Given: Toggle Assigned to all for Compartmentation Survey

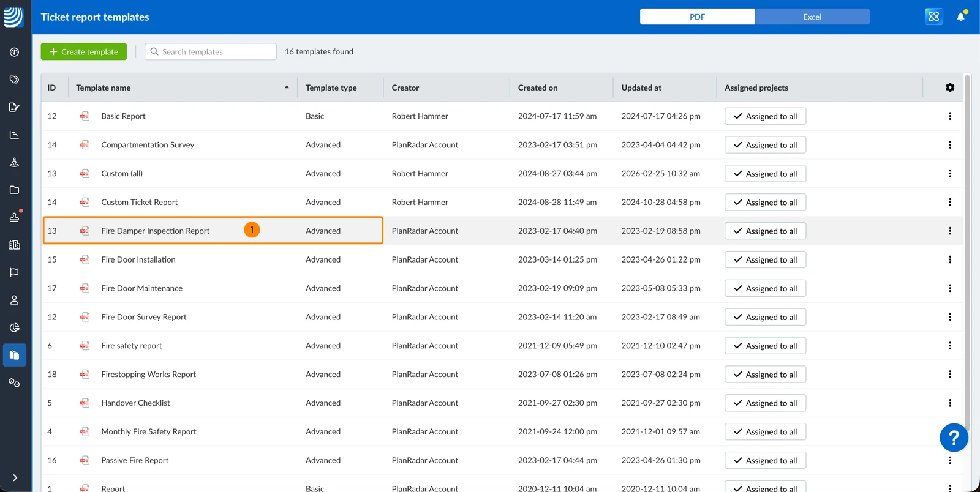Looking at the screenshot, I should coord(765,145).
